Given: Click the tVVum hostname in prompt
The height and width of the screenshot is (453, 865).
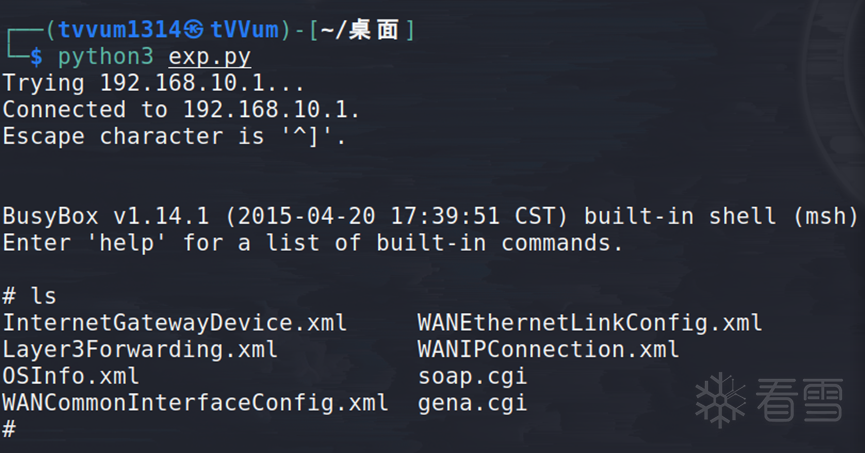Looking at the screenshot, I should (x=245, y=29).
